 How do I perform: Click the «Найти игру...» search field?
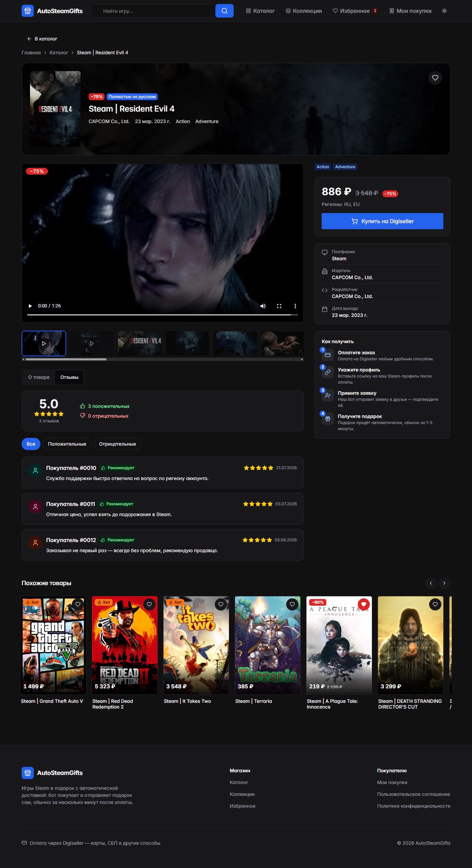(153, 11)
